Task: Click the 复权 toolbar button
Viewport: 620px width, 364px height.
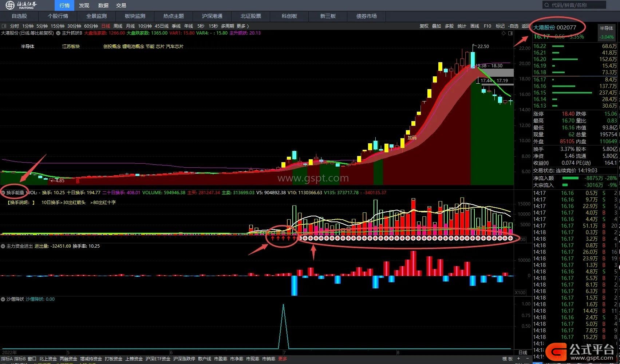Action: coord(424,26)
